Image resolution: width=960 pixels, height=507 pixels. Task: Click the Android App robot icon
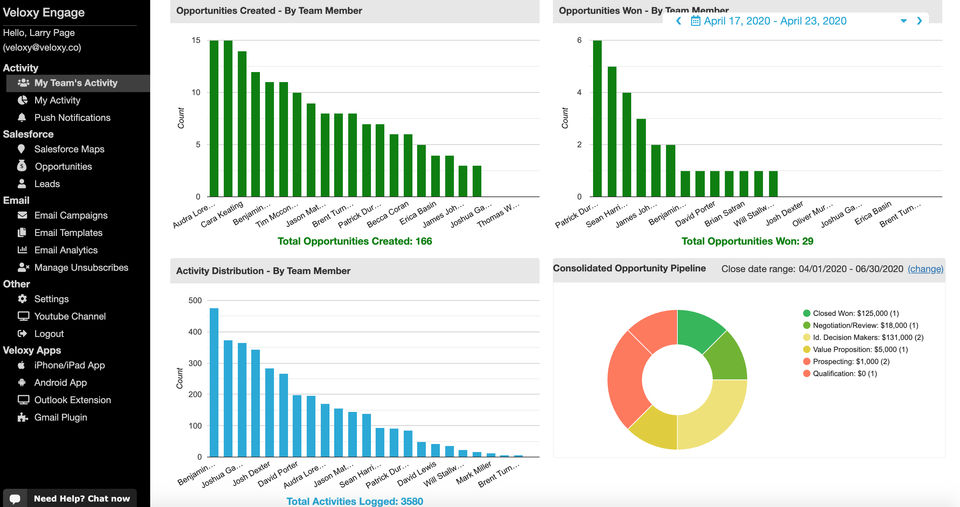coord(22,382)
